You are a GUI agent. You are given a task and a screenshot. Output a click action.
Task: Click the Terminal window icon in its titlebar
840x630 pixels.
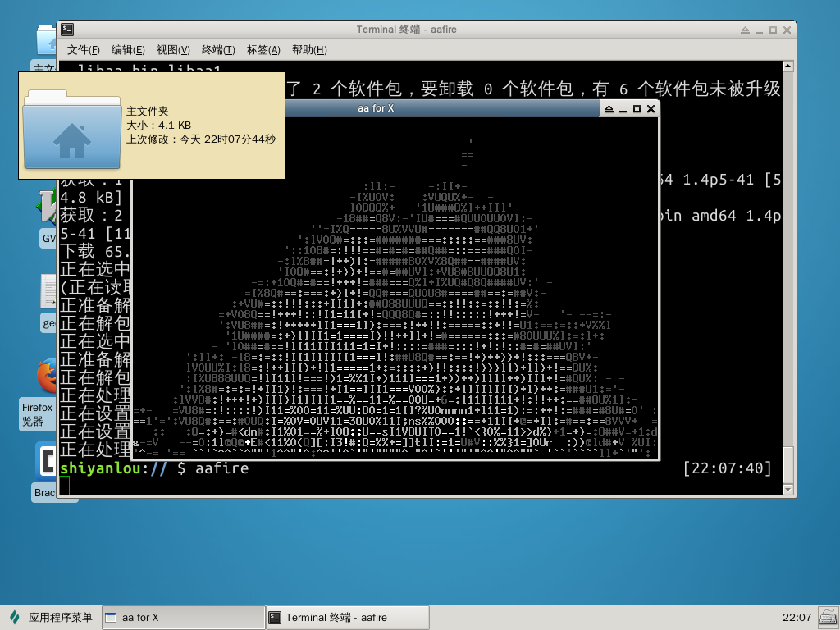[67, 30]
